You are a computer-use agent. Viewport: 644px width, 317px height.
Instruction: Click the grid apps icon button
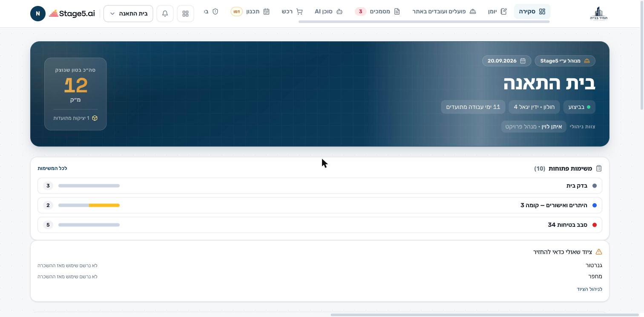[x=185, y=14]
